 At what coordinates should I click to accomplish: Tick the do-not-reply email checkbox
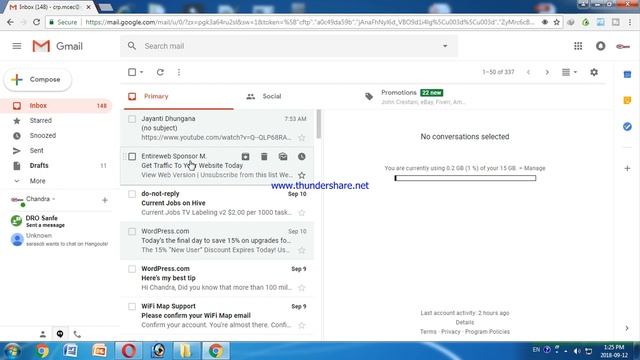pyautogui.click(x=132, y=194)
